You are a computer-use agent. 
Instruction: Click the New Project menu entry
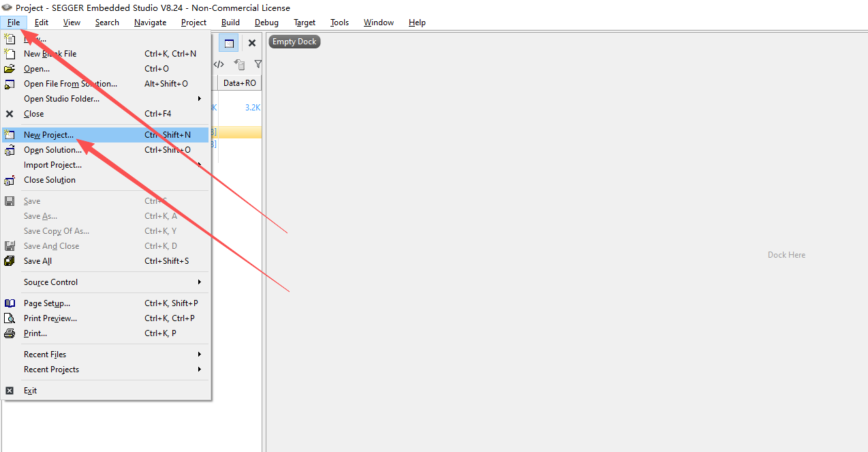[x=48, y=135]
